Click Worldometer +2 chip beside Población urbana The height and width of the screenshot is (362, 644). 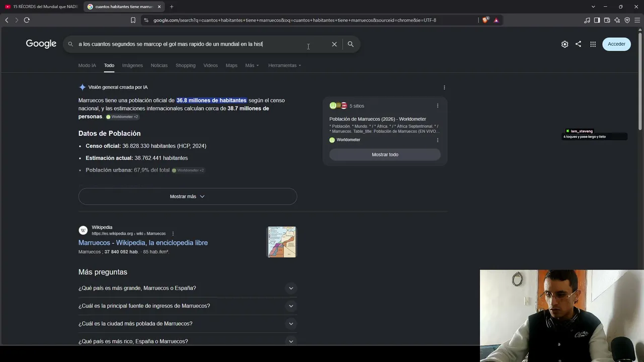click(x=188, y=170)
